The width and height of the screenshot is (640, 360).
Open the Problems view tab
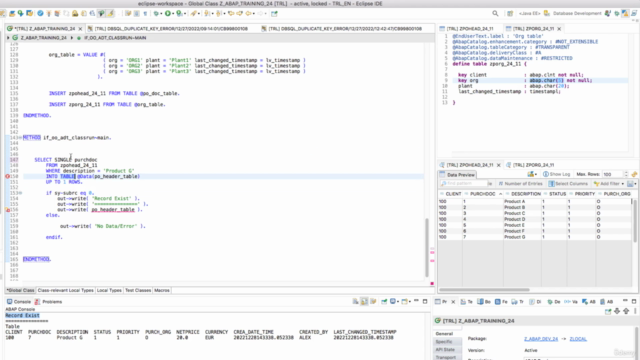coord(48,302)
